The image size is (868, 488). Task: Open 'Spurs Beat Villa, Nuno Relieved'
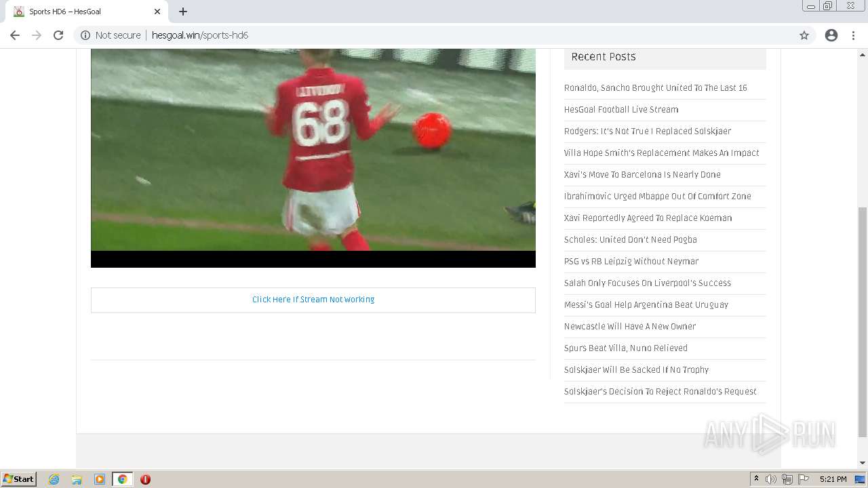tap(626, 348)
